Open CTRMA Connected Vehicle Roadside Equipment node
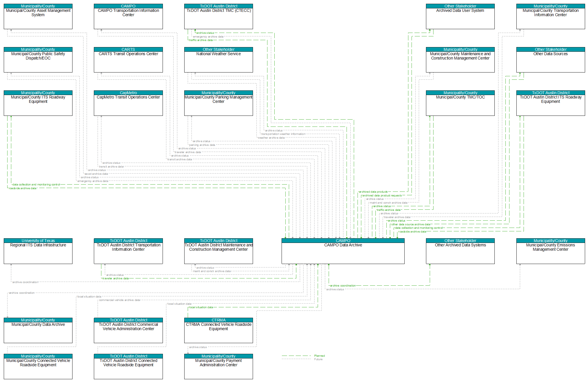The height and width of the screenshot is (383, 588). click(x=219, y=330)
